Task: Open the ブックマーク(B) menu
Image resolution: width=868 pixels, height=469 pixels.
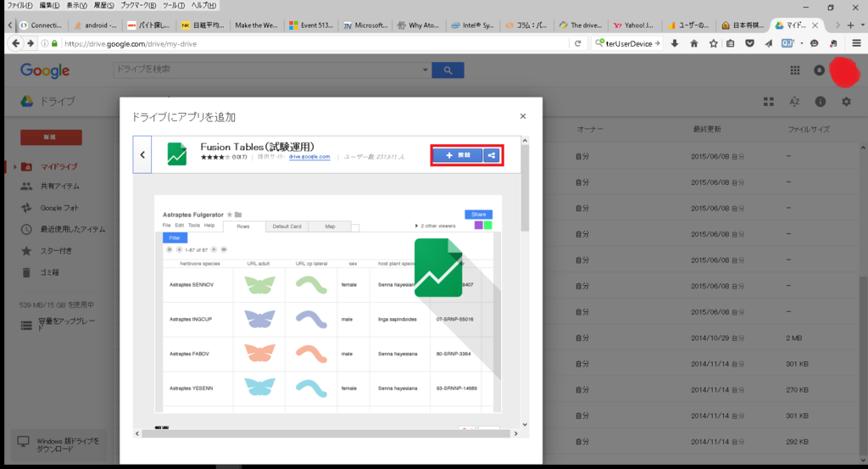Action: [x=138, y=5]
